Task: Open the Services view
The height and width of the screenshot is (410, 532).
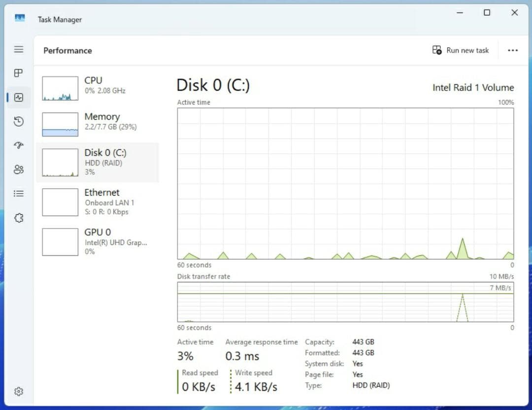Action: (x=18, y=218)
